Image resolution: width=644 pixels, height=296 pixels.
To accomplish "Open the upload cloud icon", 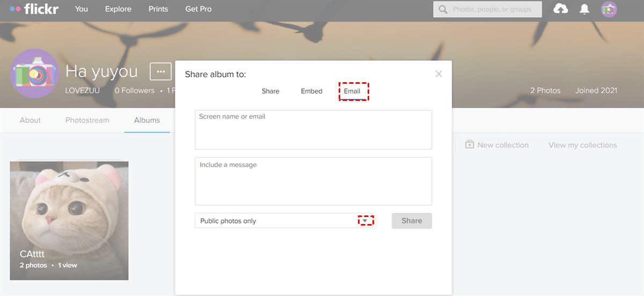I will click(x=561, y=9).
